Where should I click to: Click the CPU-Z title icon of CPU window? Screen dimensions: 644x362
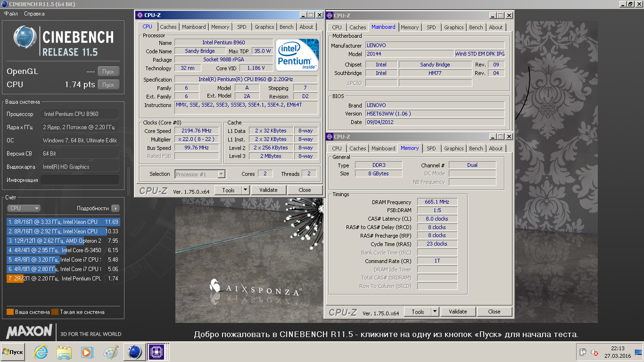(140, 15)
